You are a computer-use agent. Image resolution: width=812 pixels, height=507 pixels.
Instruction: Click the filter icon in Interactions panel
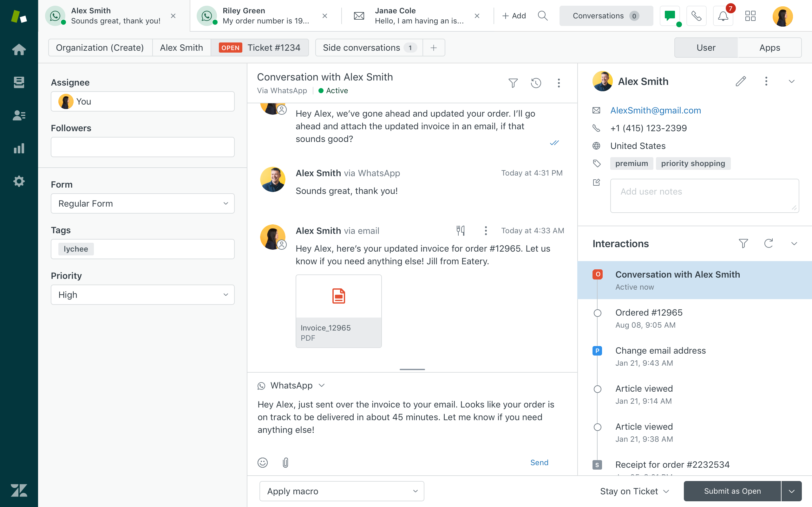(743, 244)
